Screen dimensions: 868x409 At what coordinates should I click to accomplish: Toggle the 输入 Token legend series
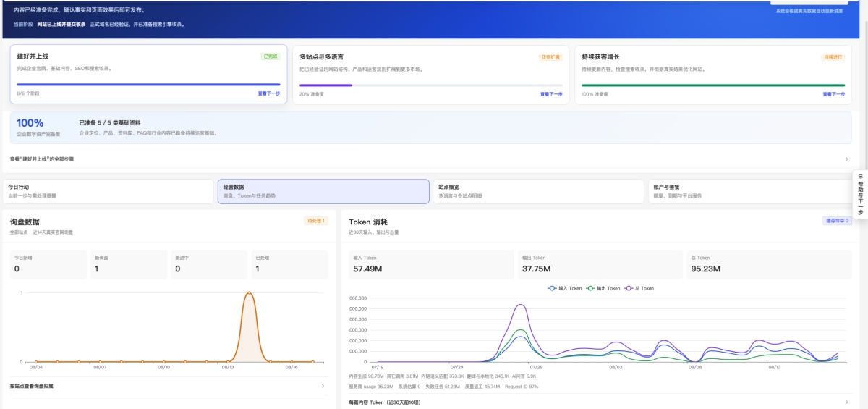pyautogui.click(x=565, y=288)
